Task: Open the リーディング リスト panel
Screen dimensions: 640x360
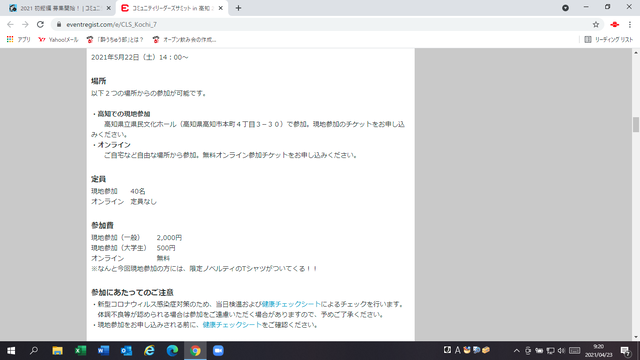Action: coord(609,40)
